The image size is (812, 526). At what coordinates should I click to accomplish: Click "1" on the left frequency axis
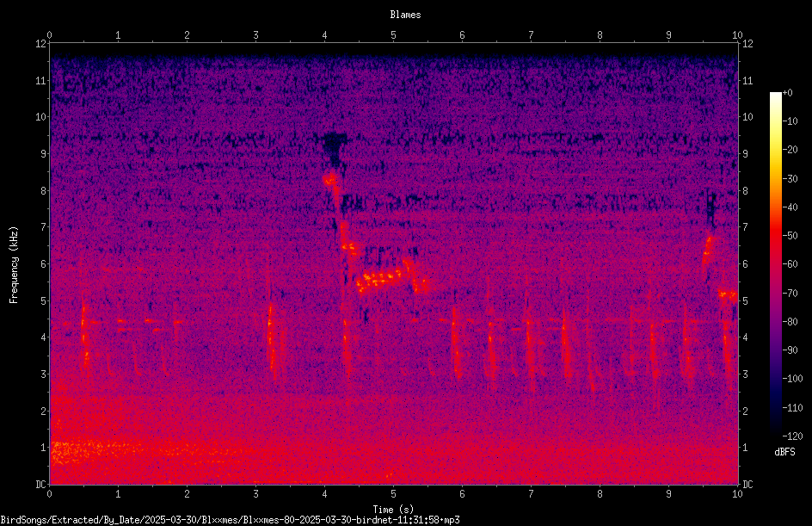point(43,448)
